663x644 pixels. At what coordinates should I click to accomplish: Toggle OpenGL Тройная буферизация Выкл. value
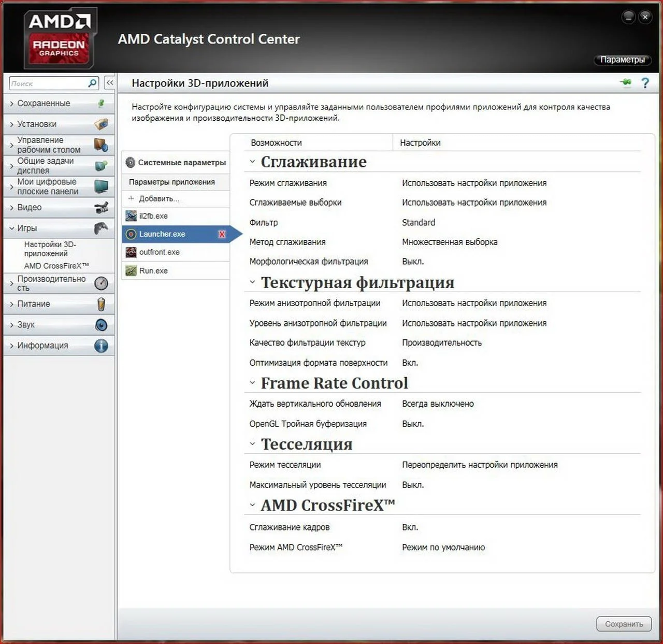click(x=413, y=424)
